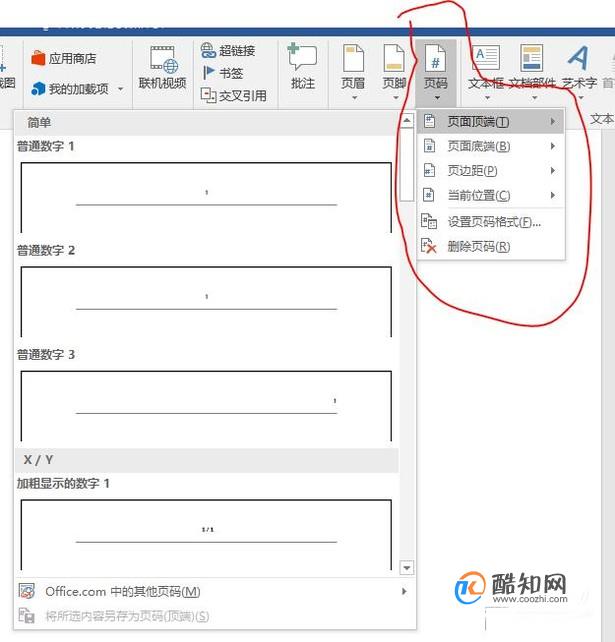Click the X / Y gallery section heading

(38, 460)
